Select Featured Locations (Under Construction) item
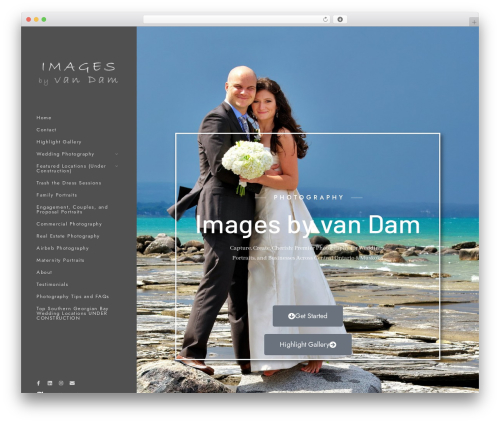This screenshot has height=423, width=500. pyautogui.click(x=71, y=168)
